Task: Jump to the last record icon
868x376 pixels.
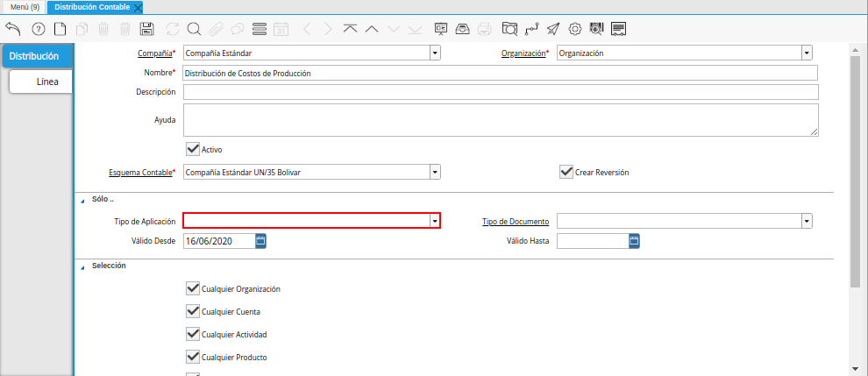Action: tap(416, 29)
